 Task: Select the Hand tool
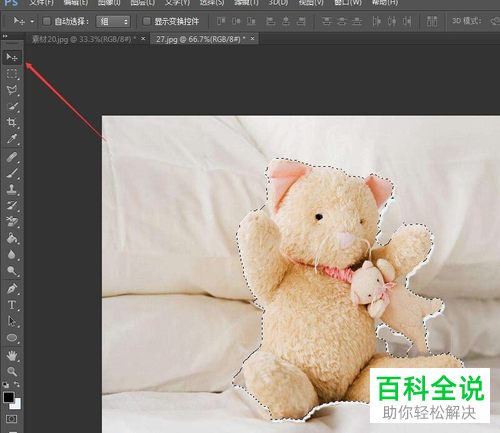coord(12,356)
